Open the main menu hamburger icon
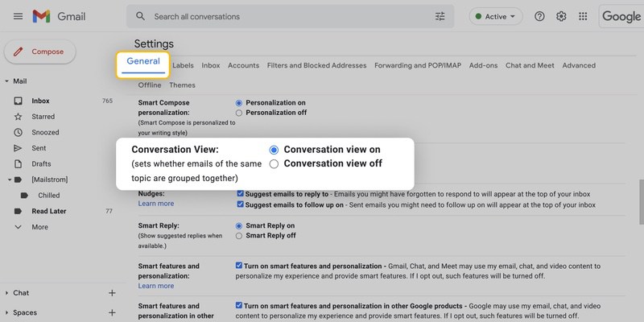 pyautogui.click(x=18, y=16)
